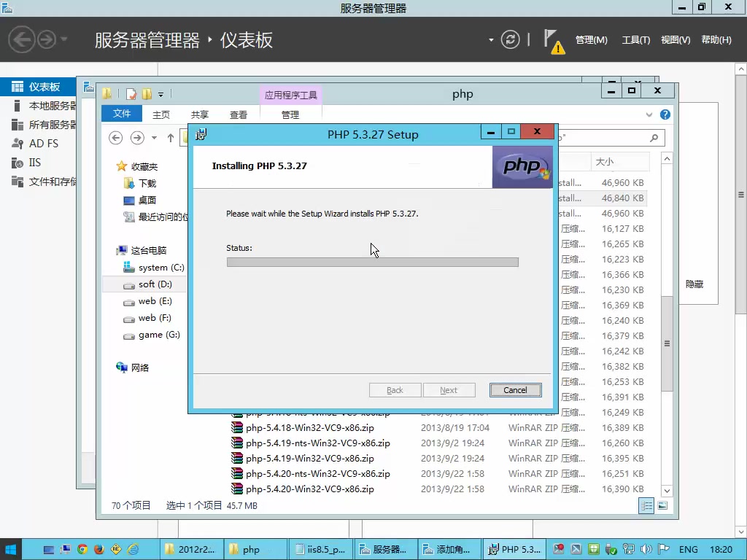The width and height of the screenshot is (747, 560).
Task: Open system (C:) drive
Action: pos(154,267)
